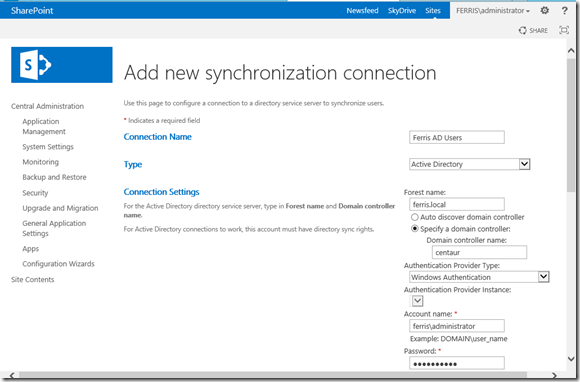Go to Monitoring in sidebar
The image size is (580, 382).
(40, 162)
